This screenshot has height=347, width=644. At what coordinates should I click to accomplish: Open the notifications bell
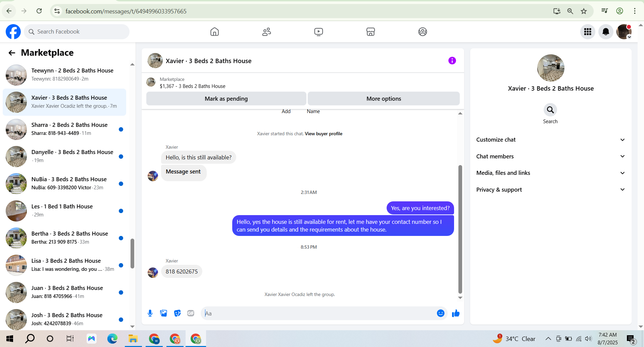[606, 32]
